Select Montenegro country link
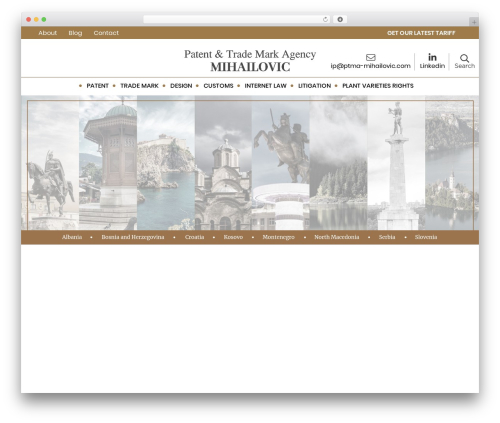Image resolution: width=500 pixels, height=423 pixels. (x=278, y=237)
